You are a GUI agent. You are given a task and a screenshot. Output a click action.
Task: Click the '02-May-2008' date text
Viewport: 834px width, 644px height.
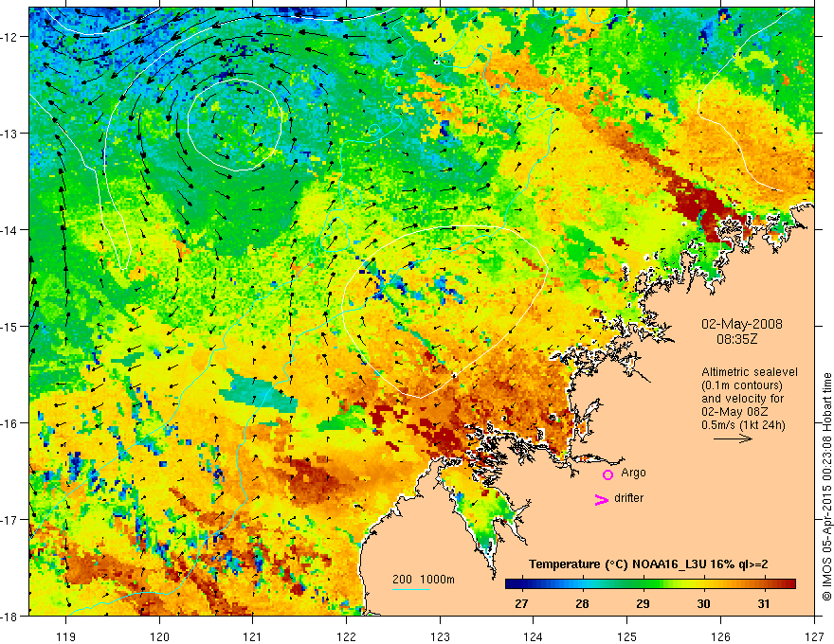(742, 324)
